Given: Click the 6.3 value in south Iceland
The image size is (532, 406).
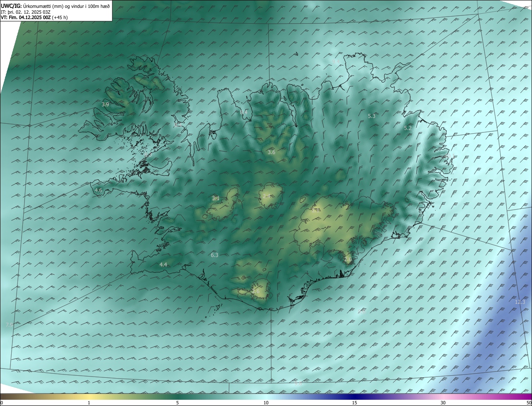Looking at the screenshot, I should coord(214,255).
